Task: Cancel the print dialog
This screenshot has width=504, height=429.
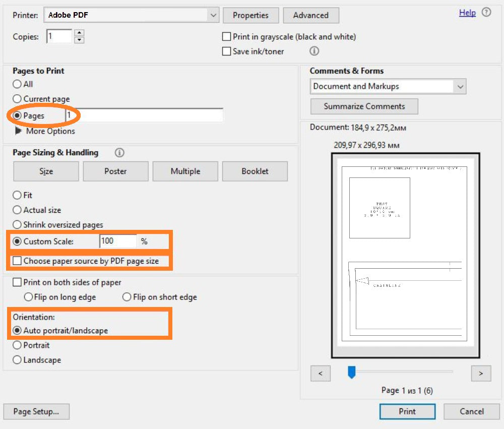Action: 472,412
